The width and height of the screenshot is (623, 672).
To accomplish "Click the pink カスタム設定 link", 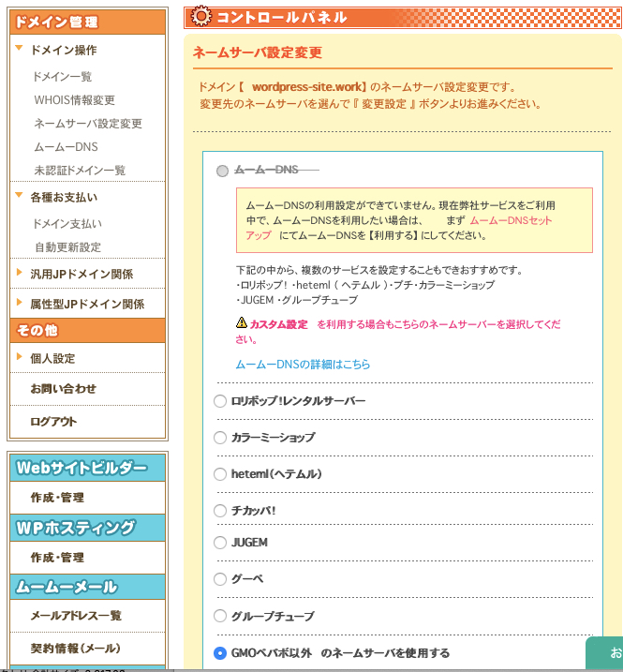I will click(x=278, y=324).
